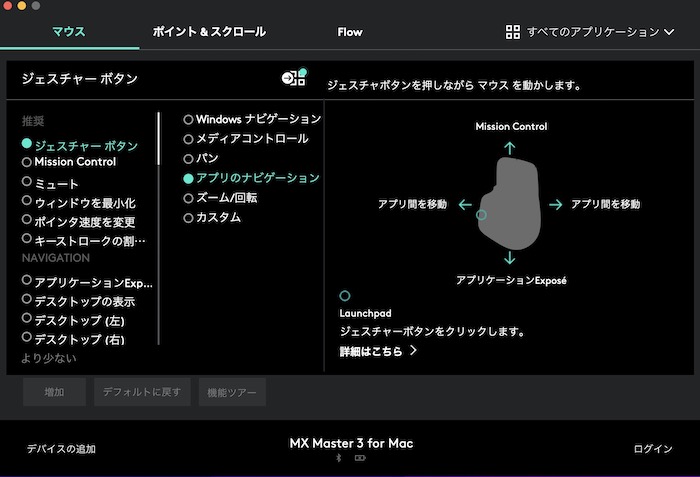The width and height of the screenshot is (700, 477).
Task: Click the yellow minimize window button
Action: [x=21, y=5]
